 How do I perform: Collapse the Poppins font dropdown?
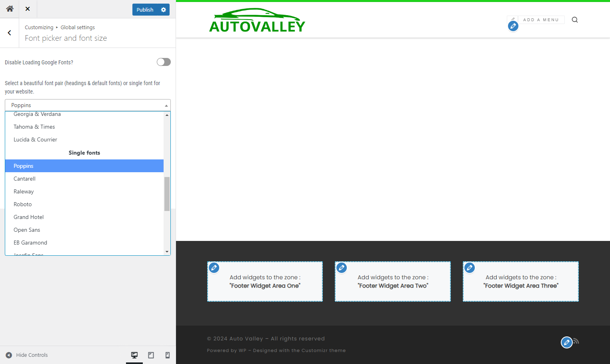[88, 105]
